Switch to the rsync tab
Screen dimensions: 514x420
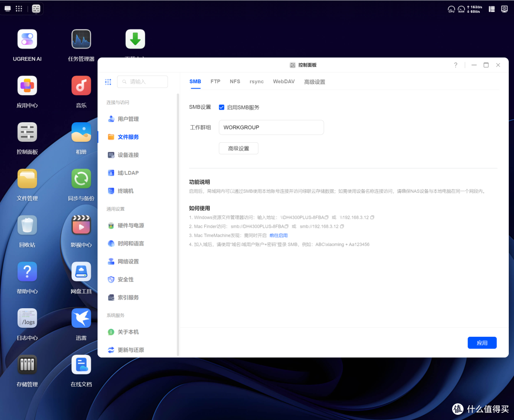click(x=257, y=82)
